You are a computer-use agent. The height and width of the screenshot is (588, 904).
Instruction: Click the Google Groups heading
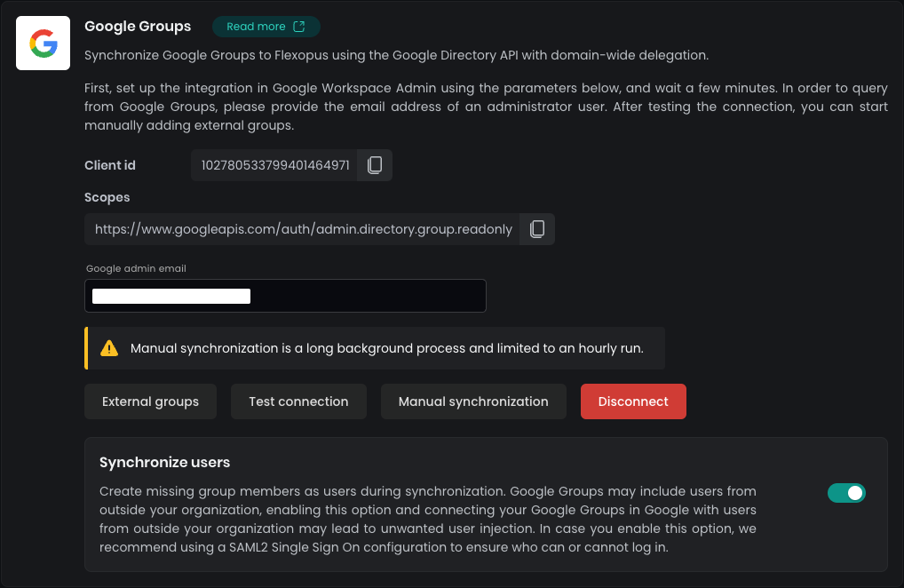click(x=138, y=27)
